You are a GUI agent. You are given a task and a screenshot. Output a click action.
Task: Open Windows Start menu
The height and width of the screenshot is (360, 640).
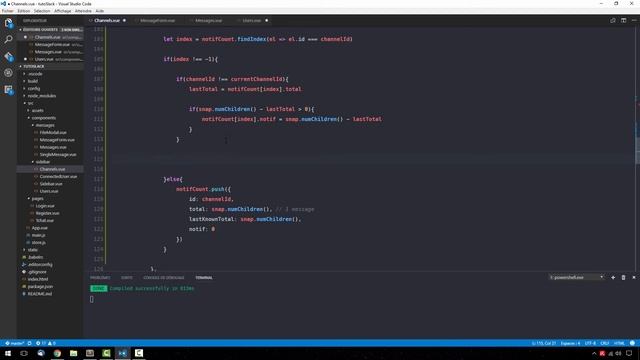tap(8, 353)
